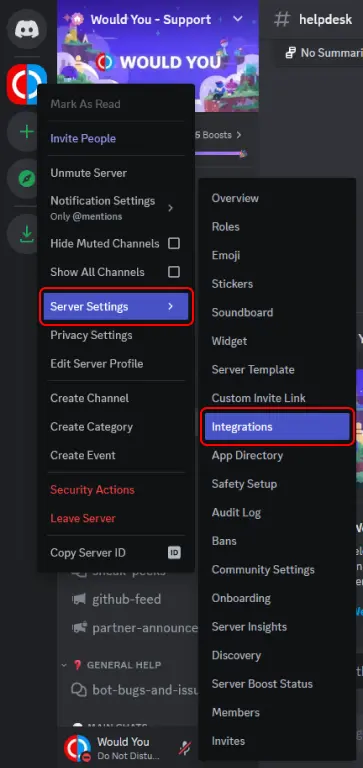
Task: Open Discord home direct messages icon
Action: point(27,29)
